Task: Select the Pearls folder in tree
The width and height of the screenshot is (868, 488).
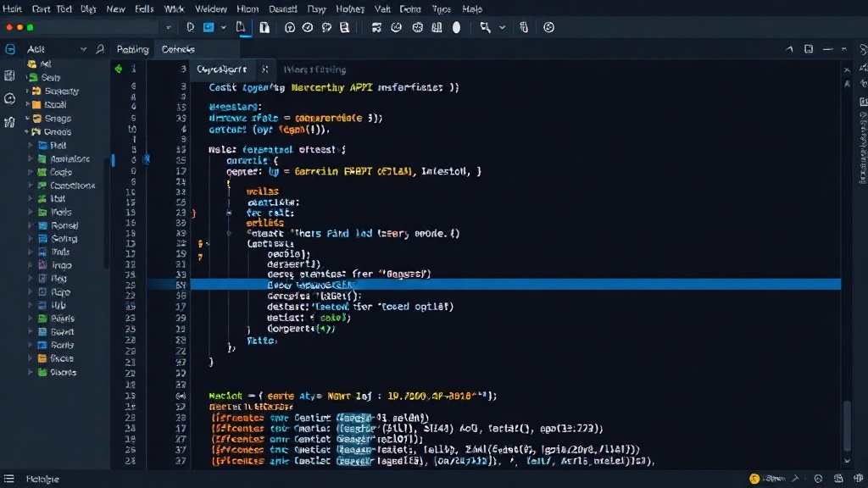Action: [x=56, y=319]
